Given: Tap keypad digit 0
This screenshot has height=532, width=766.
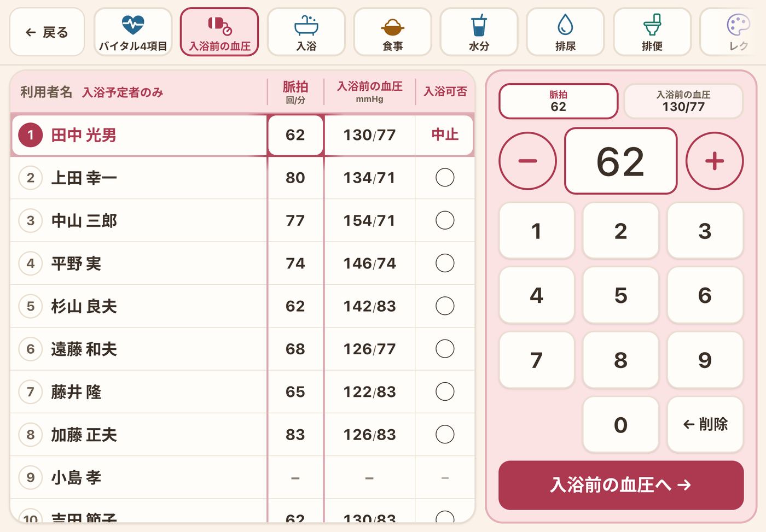Looking at the screenshot, I should (620, 424).
